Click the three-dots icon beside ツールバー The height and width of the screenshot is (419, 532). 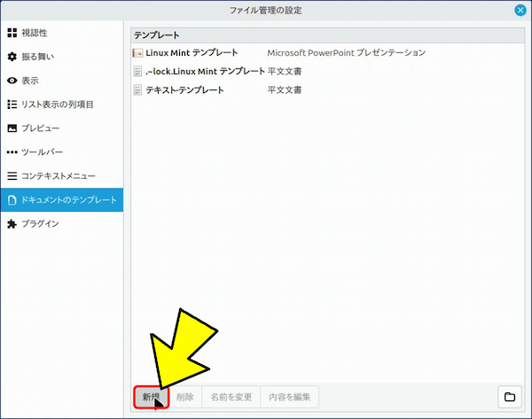click(x=12, y=151)
